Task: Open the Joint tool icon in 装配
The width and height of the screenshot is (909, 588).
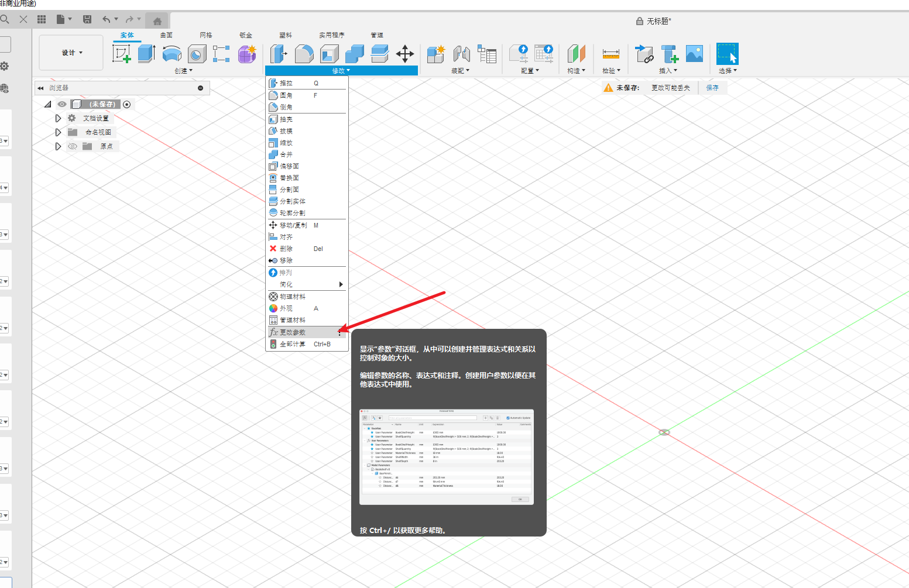Action: [462, 54]
